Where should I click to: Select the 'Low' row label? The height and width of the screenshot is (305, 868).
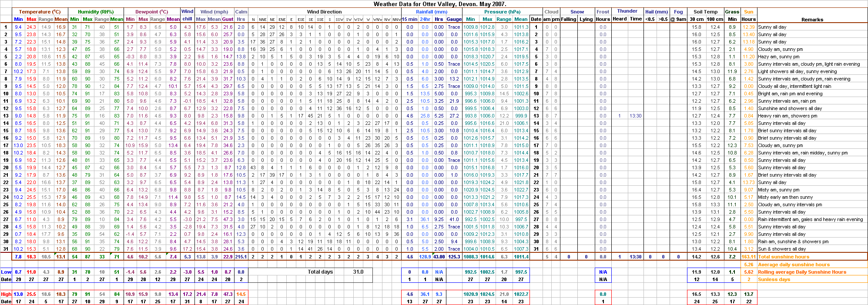6,272
